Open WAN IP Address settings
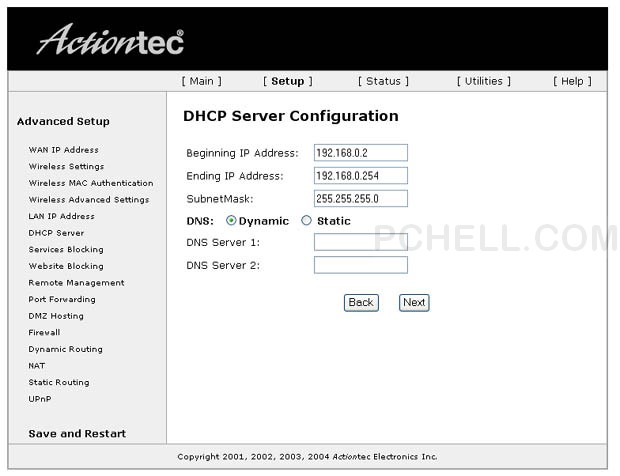 pos(63,150)
